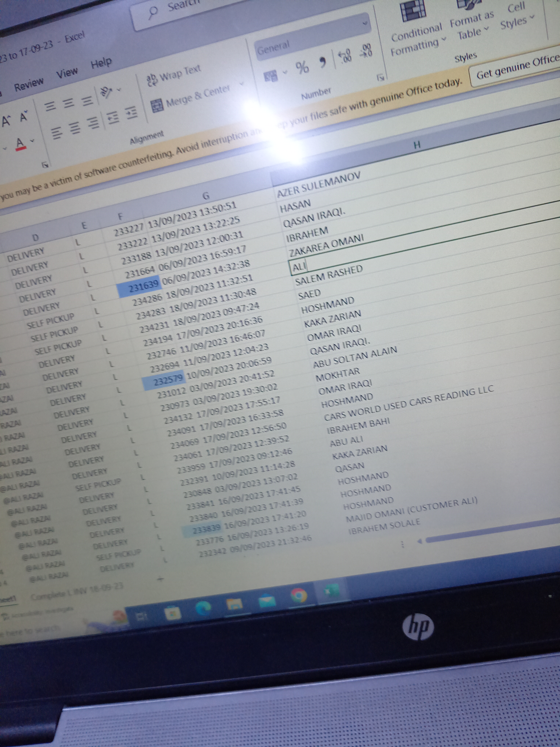Screen dimensions: 560x747
Task: Click the Decrease Indent icon
Action: (x=113, y=117)
